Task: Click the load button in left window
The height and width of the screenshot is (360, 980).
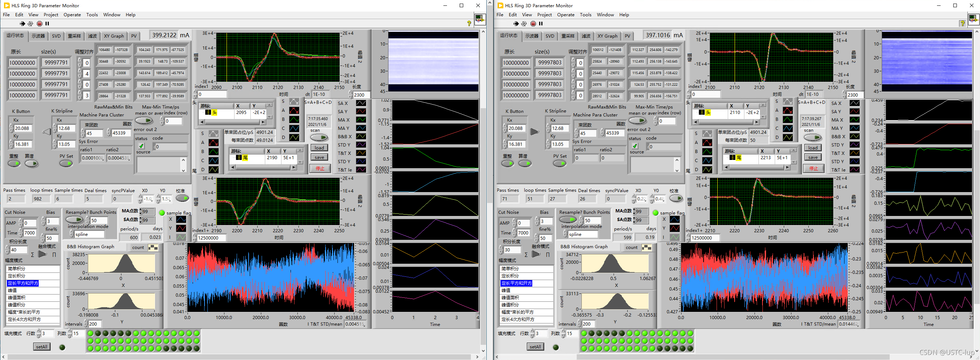Action: [x=319, y=148]
